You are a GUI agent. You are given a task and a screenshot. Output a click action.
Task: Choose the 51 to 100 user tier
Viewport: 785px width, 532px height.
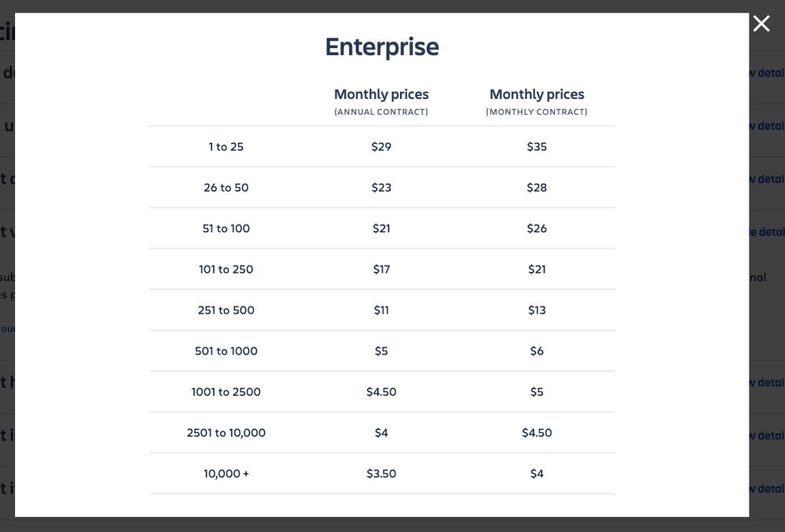pos(226,229)
